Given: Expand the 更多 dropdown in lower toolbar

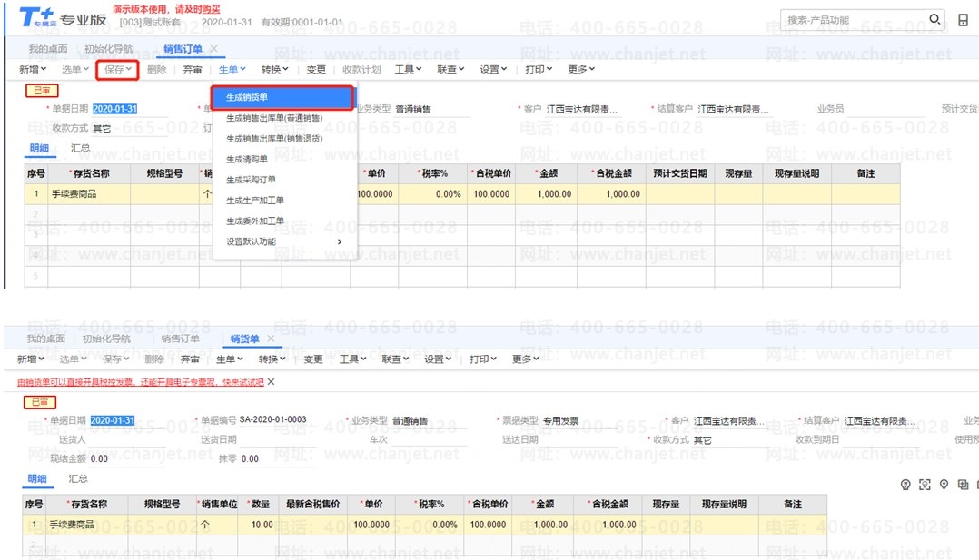Looking at the screenshot, I should click(x=526, y=359).
